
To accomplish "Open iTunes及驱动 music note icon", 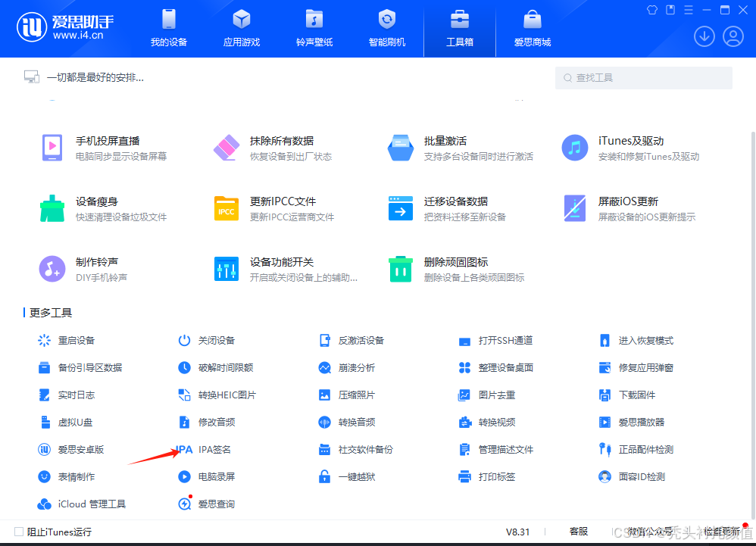I will pos(575,148).
